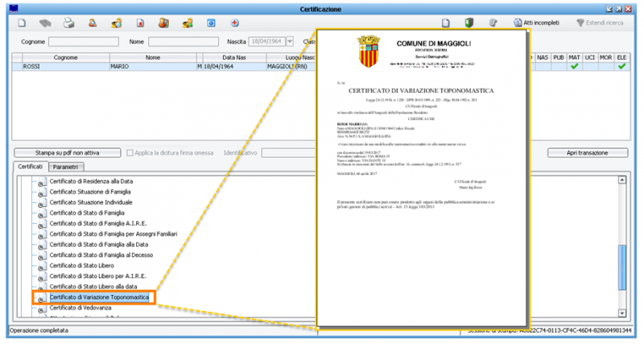This screenshot has height=344, width=644.
Task: Click the 18/04/1964 cell in results row
Action: point(234,66)
